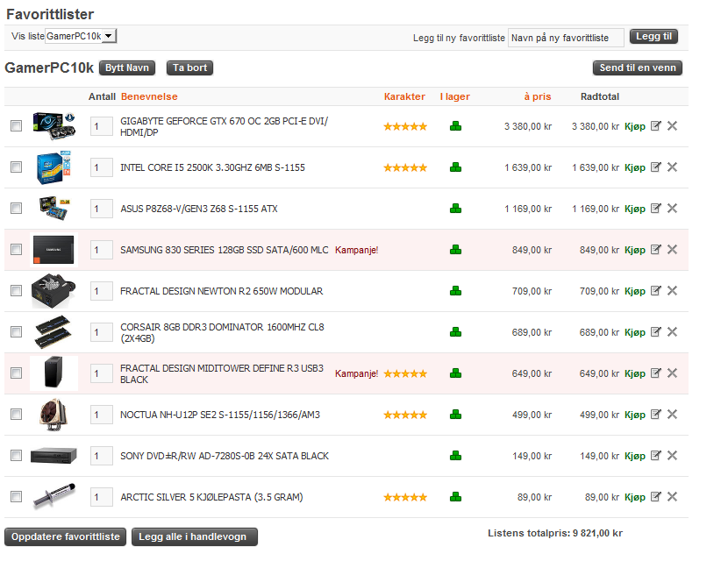Sort list by à pris column header
The width and height of the screenshot is (728, 561).
click(x=537, y=96)
